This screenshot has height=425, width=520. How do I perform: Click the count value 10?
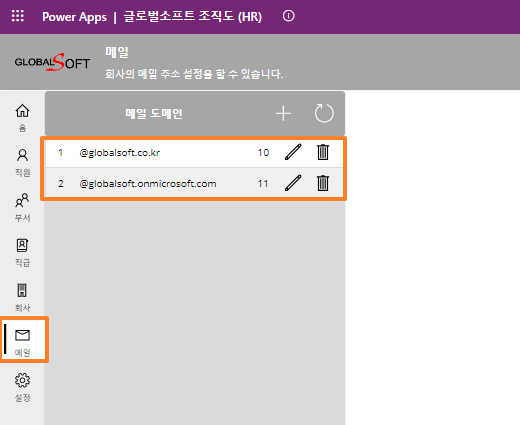[x=263, y=153]
